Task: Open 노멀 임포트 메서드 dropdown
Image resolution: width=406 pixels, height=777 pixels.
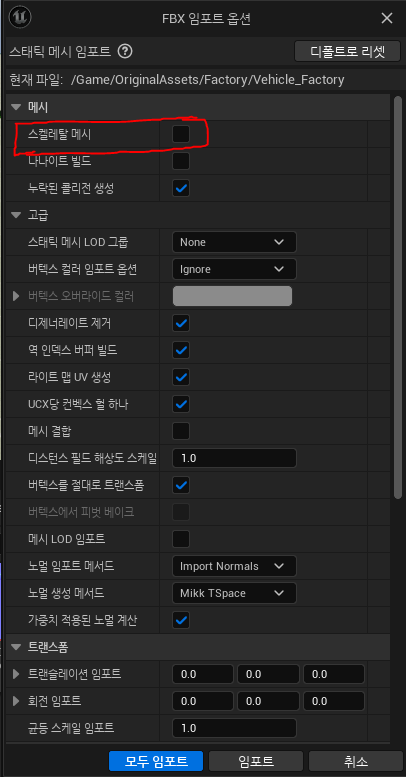Action: (234, 566)
